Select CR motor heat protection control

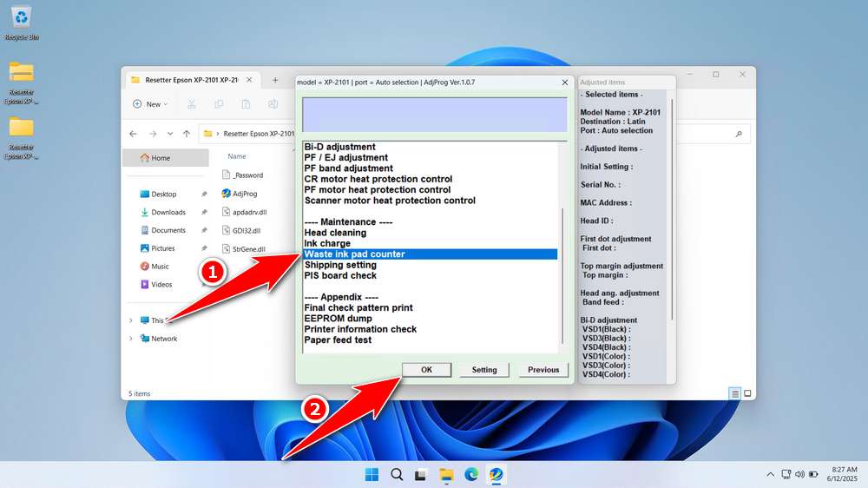(378, 179)
